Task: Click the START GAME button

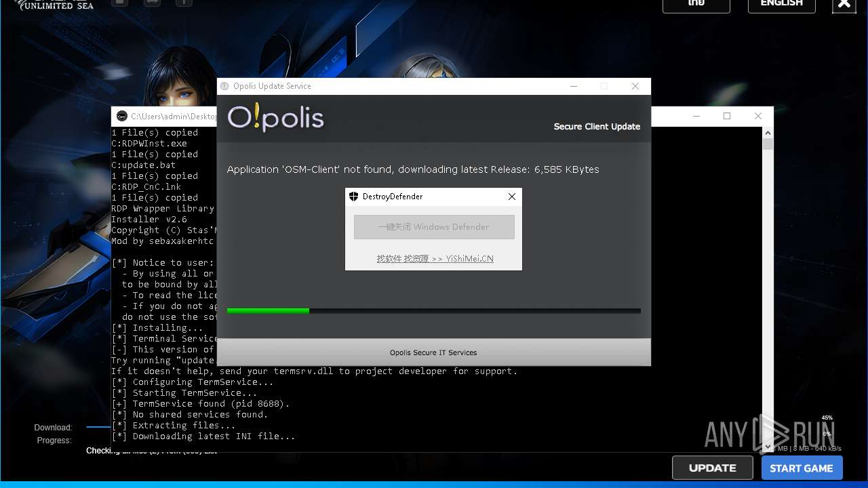Action: pos(802,468)
